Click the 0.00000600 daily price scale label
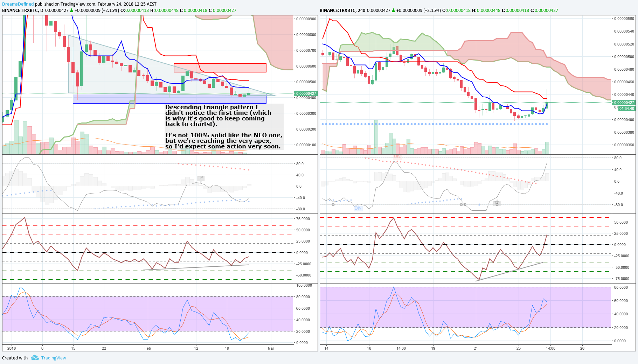Viewport: 638px width, 364px height. tap(306, 66)
